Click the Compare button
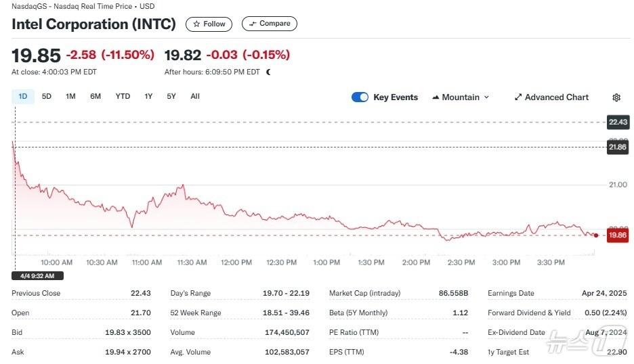Screen dimensions: 634x364 (x=269, y=24)
